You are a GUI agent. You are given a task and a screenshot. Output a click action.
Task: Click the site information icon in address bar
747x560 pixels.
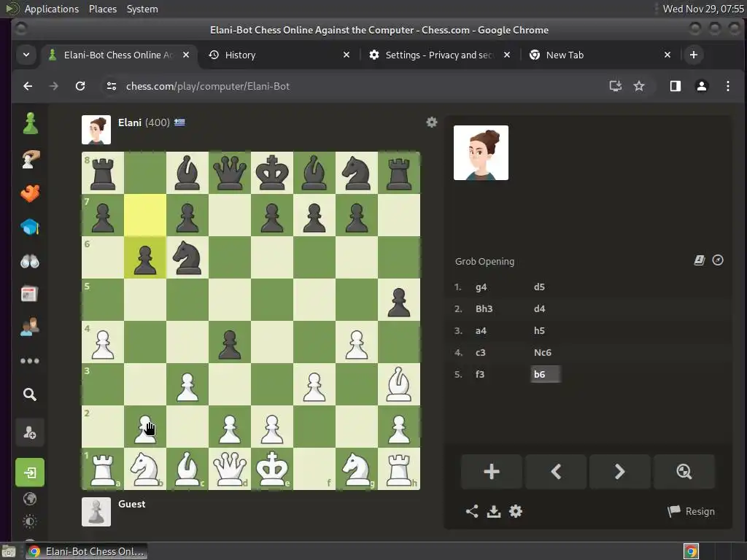[x=112, y=86]
